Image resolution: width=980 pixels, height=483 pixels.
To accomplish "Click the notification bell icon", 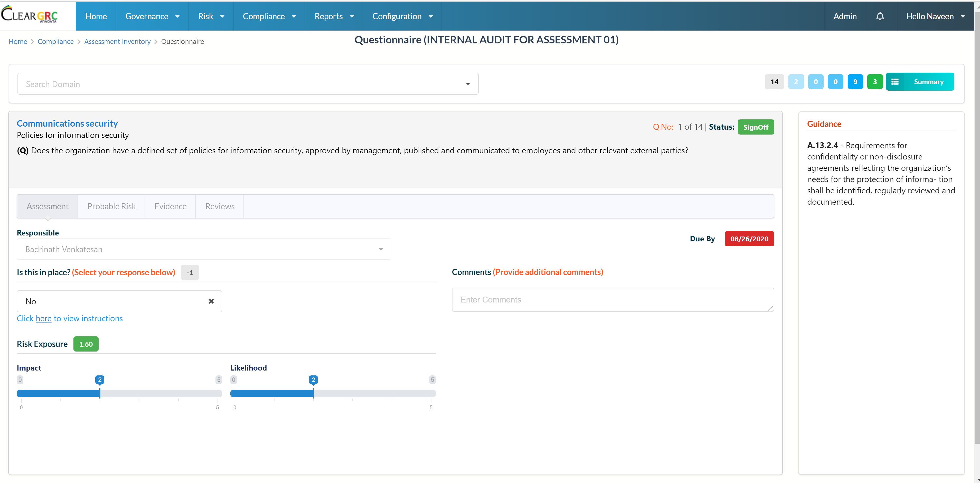I will point(880,16).
